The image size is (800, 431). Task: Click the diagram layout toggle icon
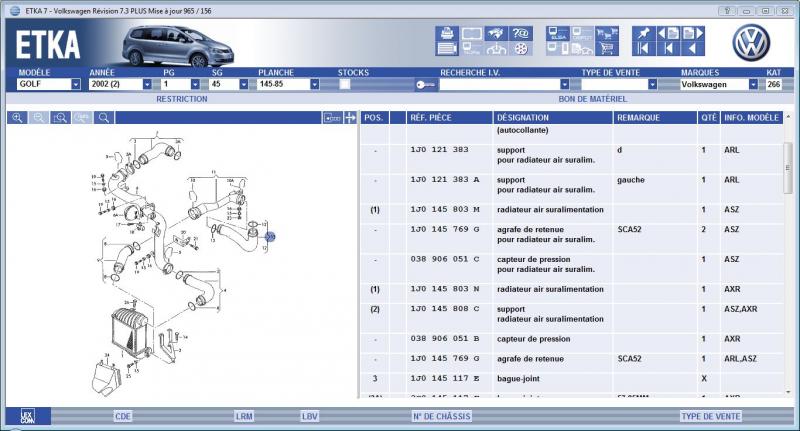332,118
